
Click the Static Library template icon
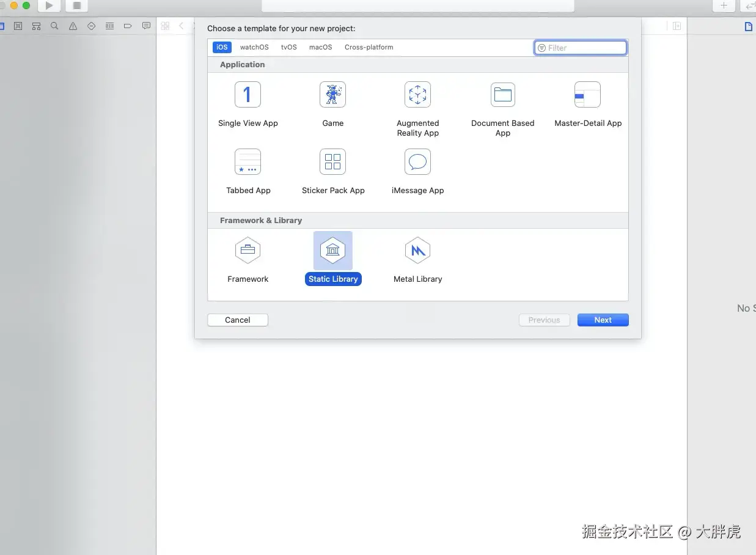(x=332, y=250)
